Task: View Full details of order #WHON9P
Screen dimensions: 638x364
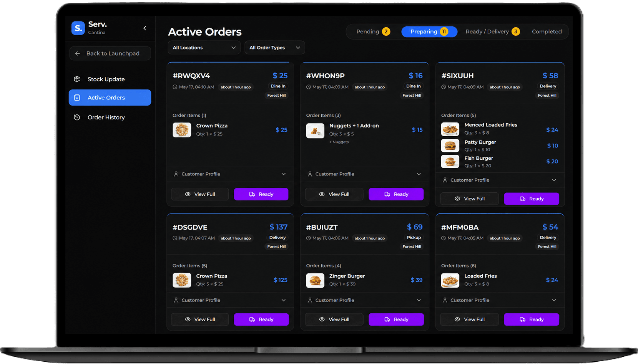Action: (334, 194)
